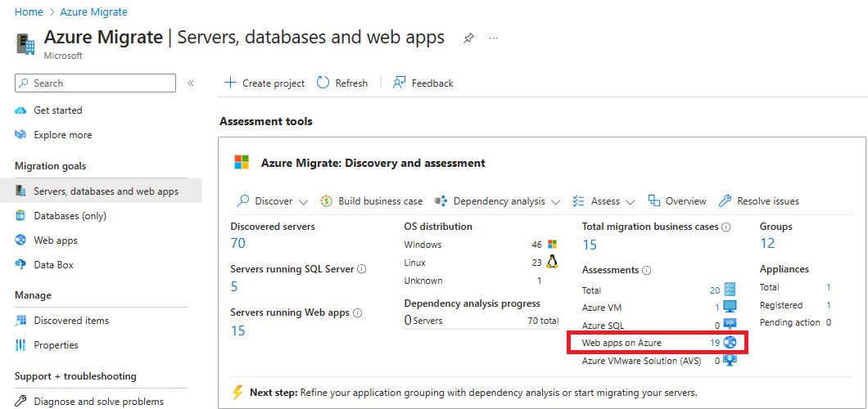
Task: Click the Azure Migrate breadcrumb link
Action: coord(93,11)
